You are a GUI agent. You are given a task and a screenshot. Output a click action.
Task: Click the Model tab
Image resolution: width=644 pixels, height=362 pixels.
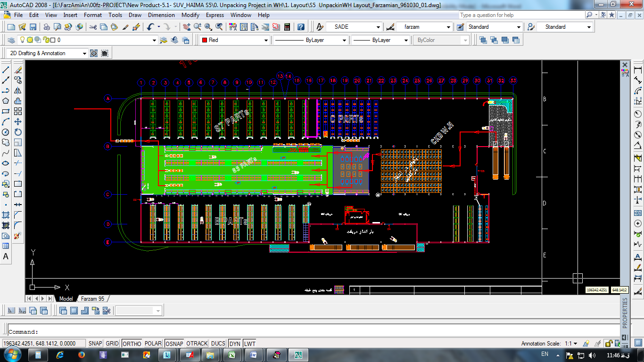coord(66,299)
